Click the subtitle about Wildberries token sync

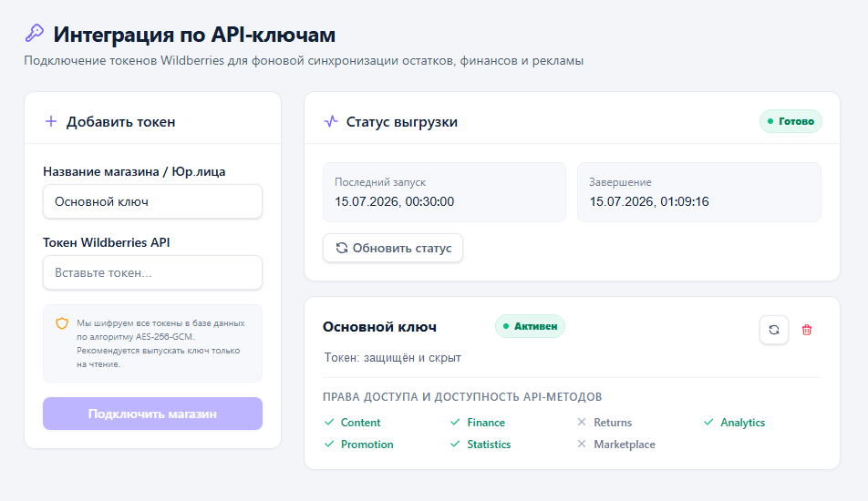[304, 61]
